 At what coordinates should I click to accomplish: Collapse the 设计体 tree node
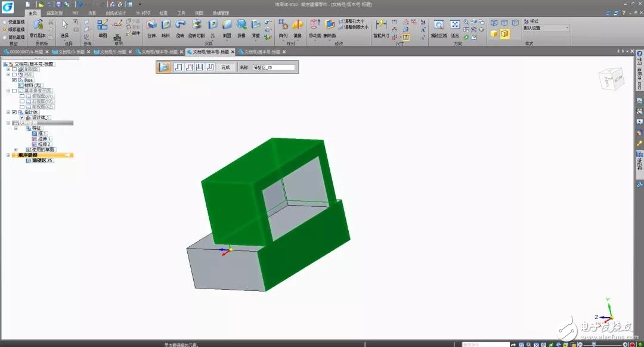[8, 112]
